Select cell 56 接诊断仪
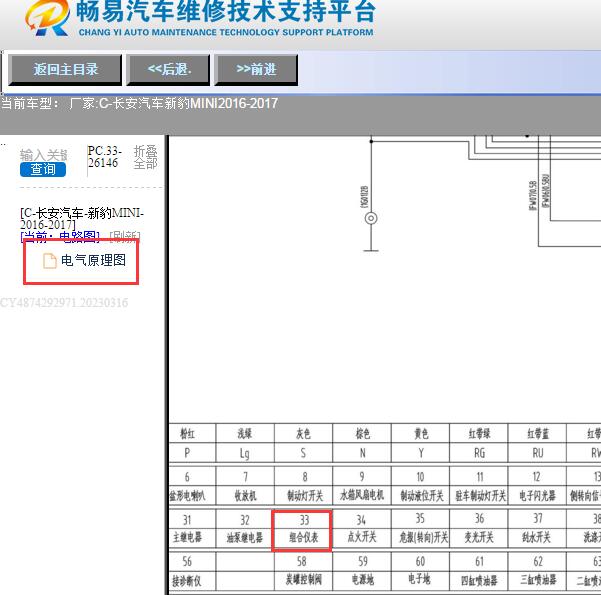 pyautogui.click(x=192, y=571)
